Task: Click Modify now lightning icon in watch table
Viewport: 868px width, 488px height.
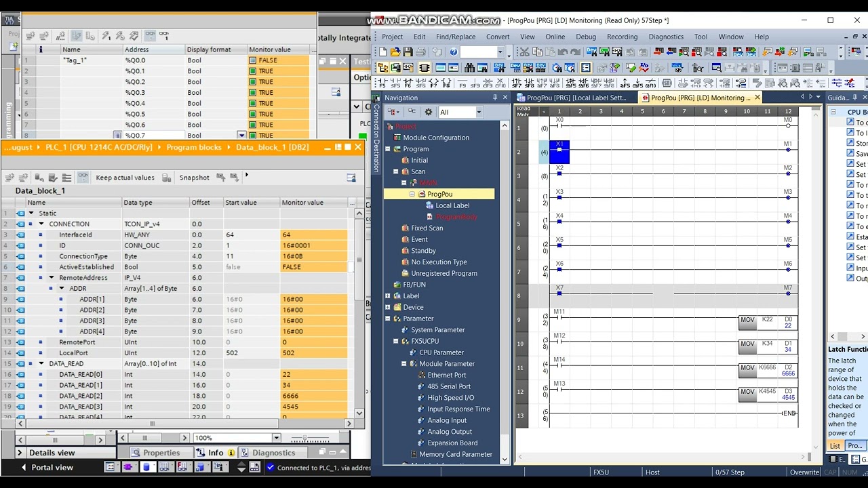Action: coord(106,35)
